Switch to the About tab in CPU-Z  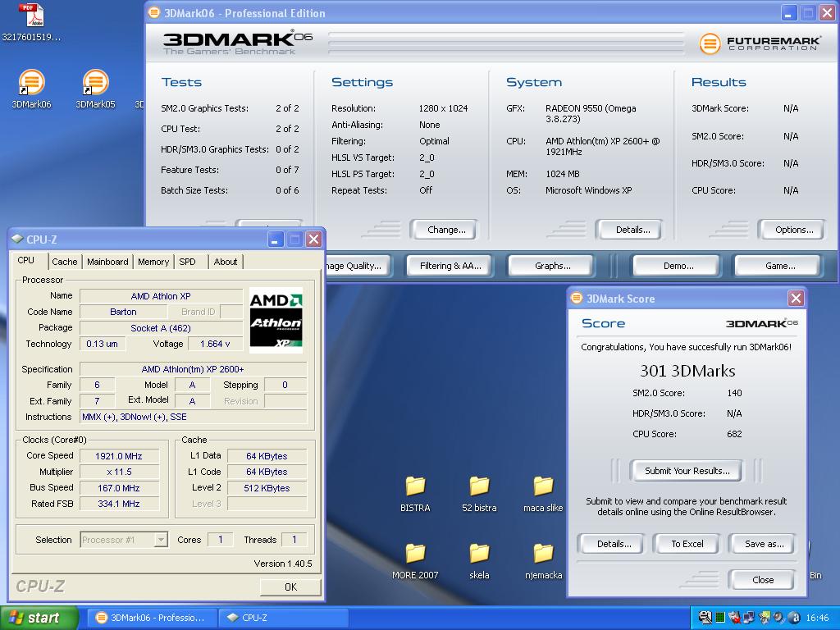coord(225,262)
